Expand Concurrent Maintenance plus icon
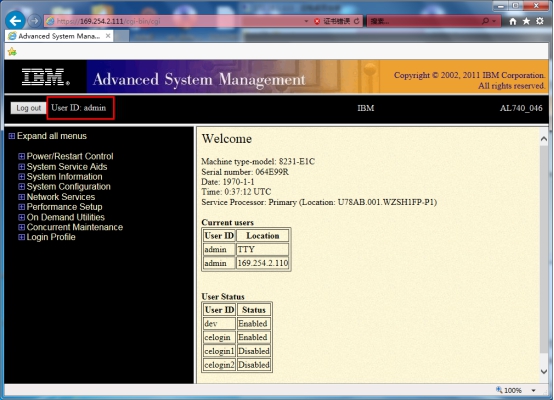Image resolution: width=554 pixels, height=400 pixels. (22, 227)
